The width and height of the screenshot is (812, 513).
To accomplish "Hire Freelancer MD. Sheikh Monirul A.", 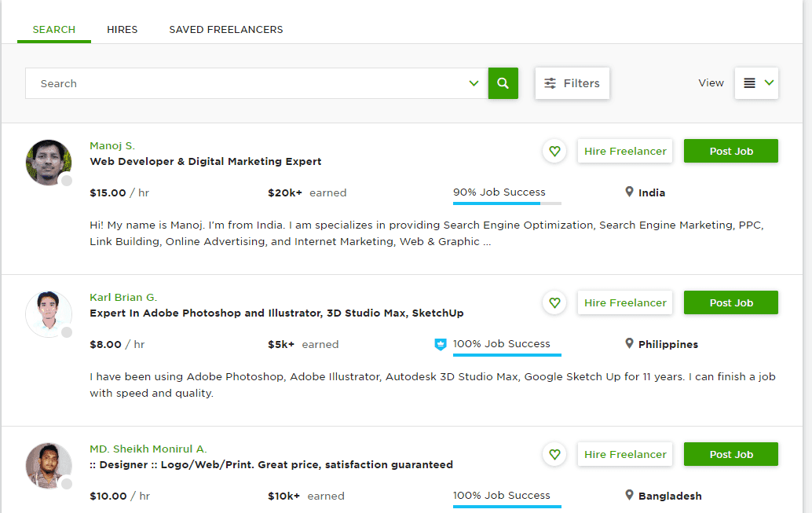I will 625,454.
